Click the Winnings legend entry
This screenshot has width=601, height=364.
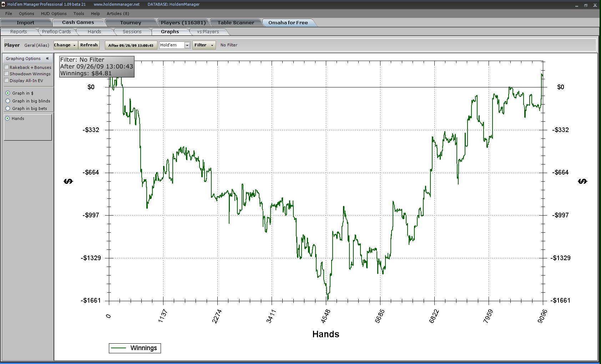[x=135, y=348]
